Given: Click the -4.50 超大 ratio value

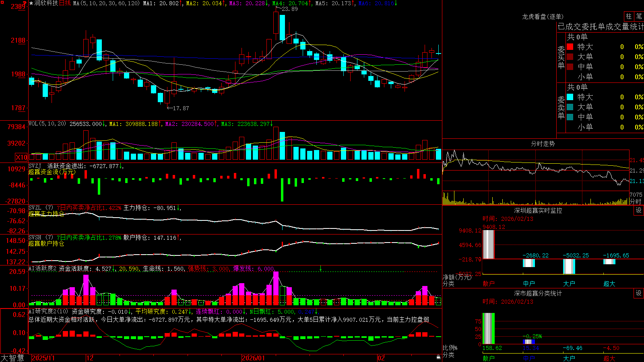Looking at the screenshot, I should (x=611, y=348).
